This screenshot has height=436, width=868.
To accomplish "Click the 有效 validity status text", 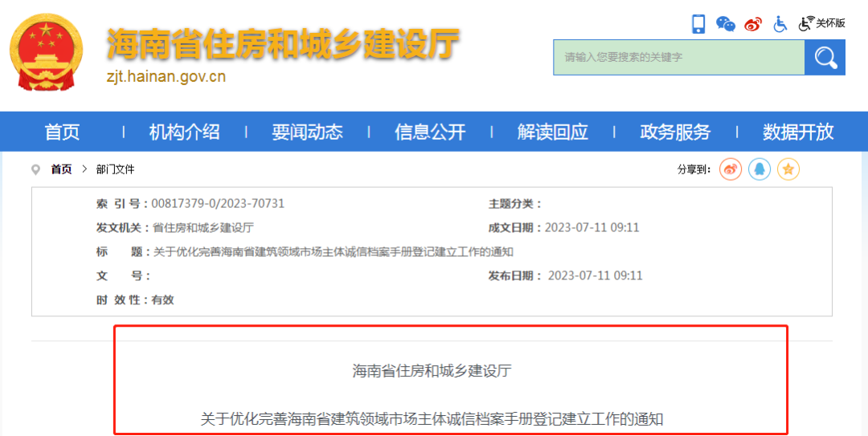I will (x=162, y=300).
